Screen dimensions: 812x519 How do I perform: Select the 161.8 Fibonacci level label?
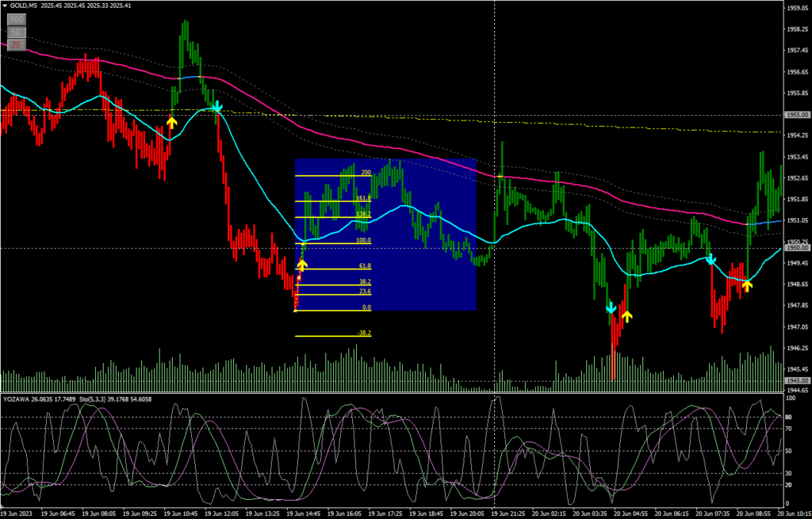point(363,198)
